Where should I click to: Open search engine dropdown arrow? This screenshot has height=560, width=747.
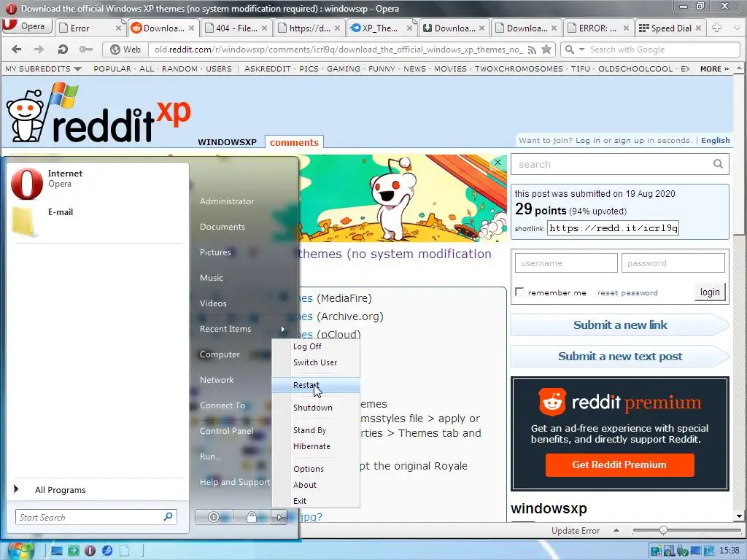[581, 50]
